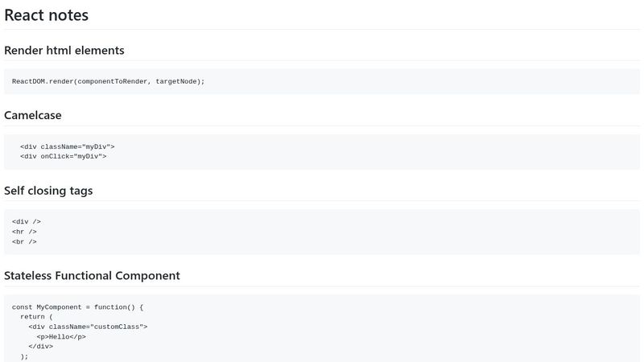Click the div onClick="myDiv" code line
Screen dimensions: 644x362
click(x=64, y=156)
